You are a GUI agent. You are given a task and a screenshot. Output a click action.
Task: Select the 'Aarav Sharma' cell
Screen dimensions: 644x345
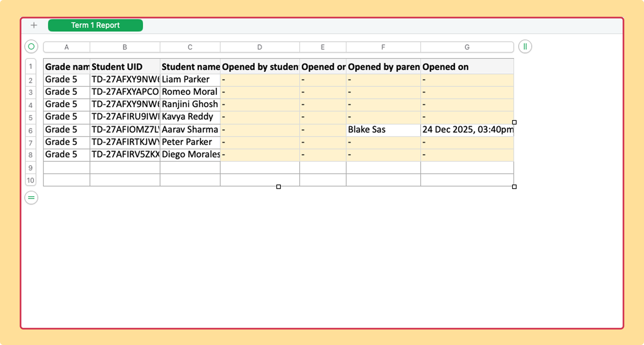(x=190, y=130)
